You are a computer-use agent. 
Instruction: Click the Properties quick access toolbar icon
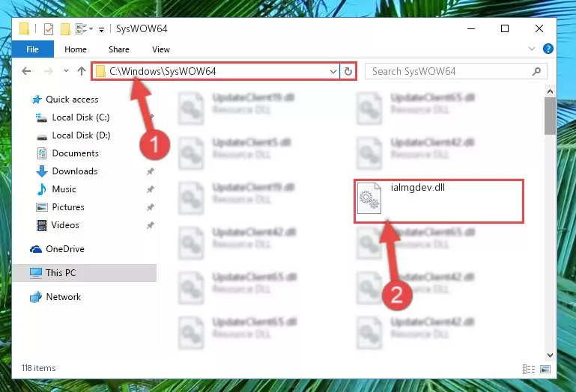(x=49, y=28)
